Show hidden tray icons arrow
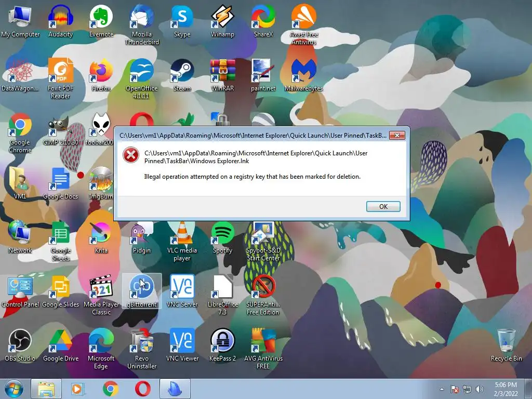Viewport: 532px width, 399px height. click(442, 389)
